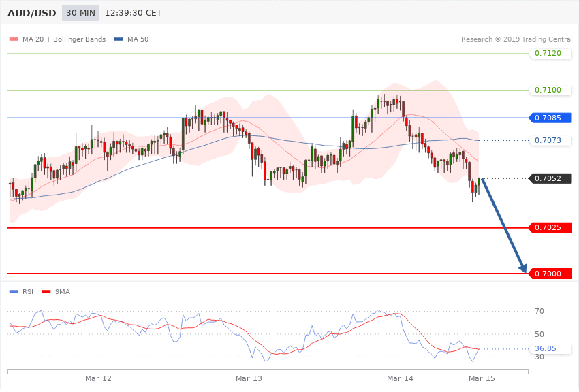Click the RSI 50 level label
The image size is (579, 392).
[x=539, y=334]
